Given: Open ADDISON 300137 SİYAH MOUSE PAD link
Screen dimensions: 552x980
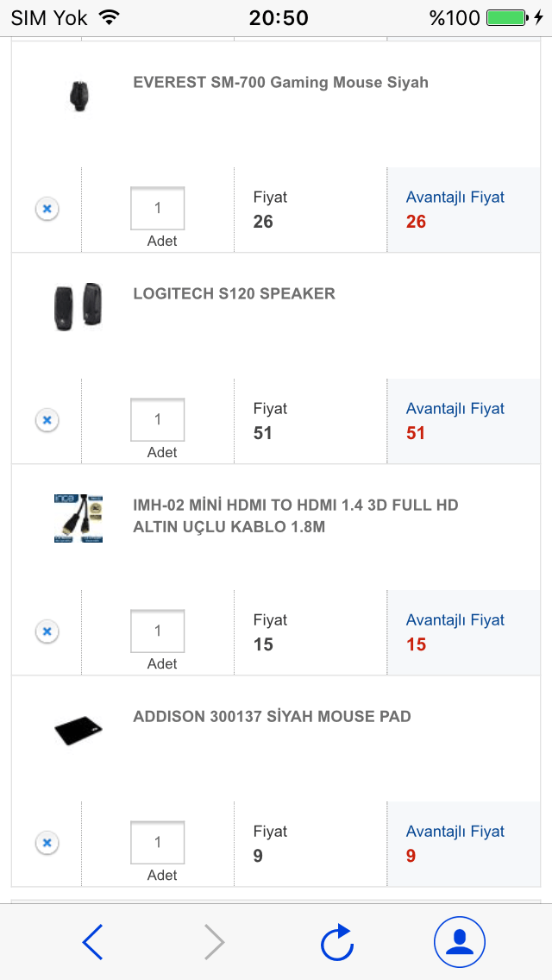Looking at the screenshot, I should (272, 717).
